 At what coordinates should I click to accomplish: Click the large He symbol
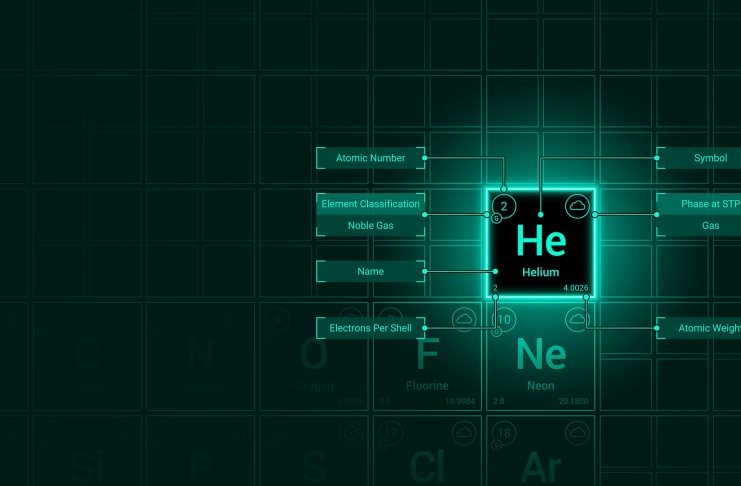tap(540, 241)
